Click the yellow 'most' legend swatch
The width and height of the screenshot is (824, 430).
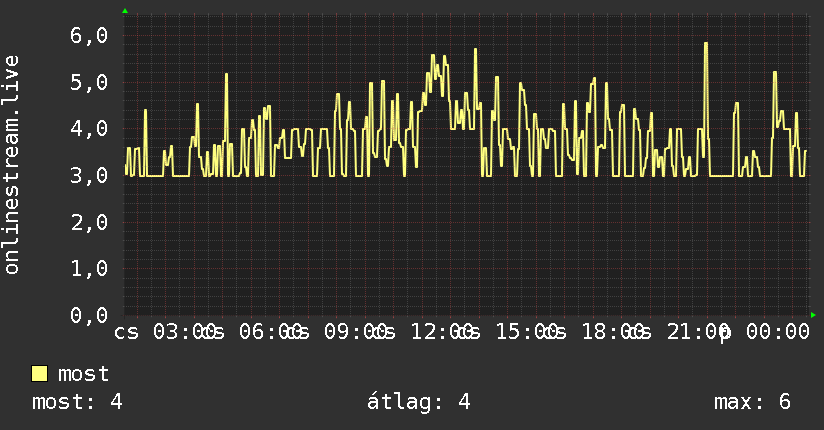click(x=39, y=374)
